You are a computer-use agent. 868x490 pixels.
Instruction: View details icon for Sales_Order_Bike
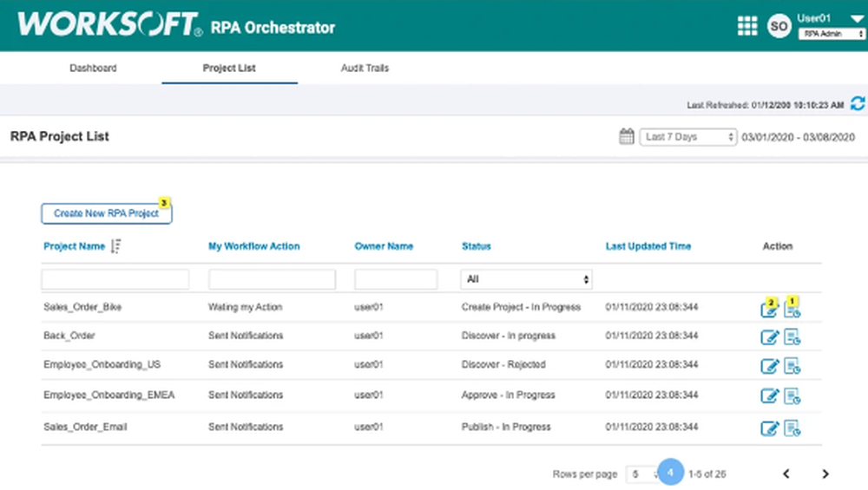(792, 309)
